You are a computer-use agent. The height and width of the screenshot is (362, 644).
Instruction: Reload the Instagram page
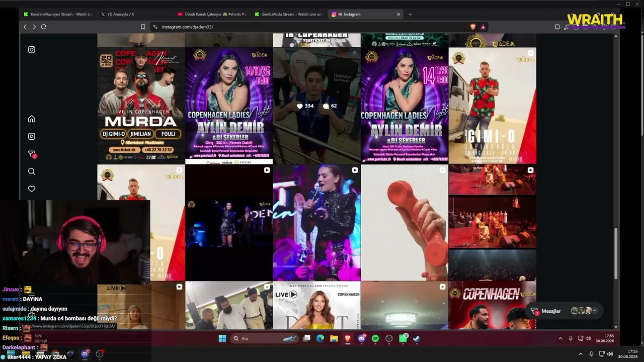point(44,27)
